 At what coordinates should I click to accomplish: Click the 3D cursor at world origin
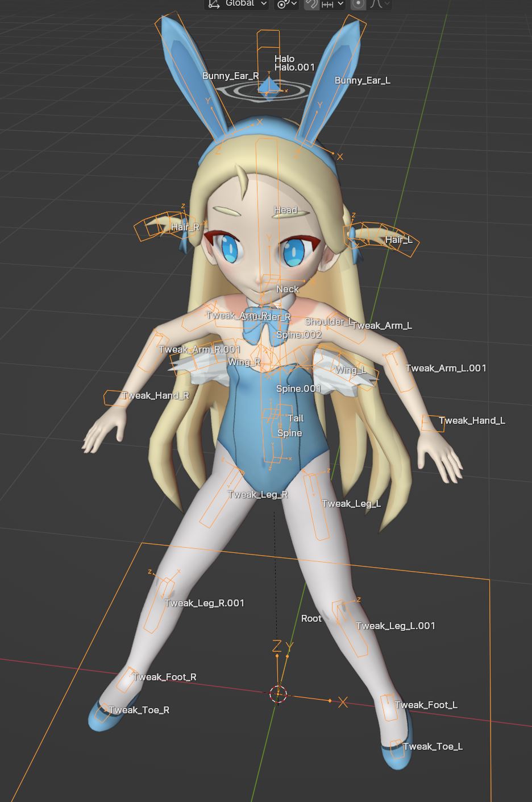pyautogui.click(x=278, y=694)
